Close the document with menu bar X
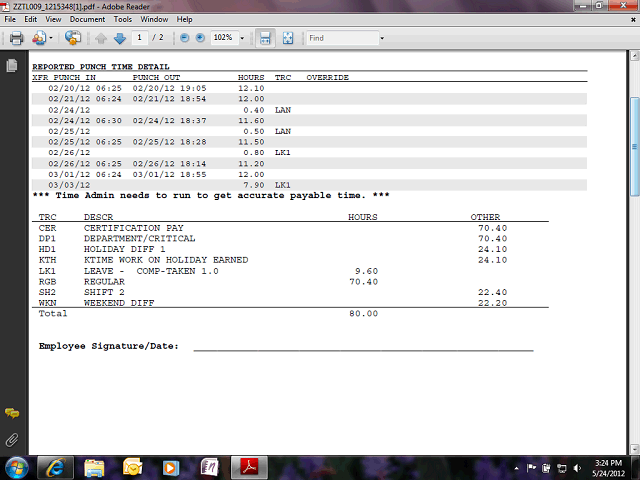The width and height of the screenshot is (640, 480). point(633,19)
